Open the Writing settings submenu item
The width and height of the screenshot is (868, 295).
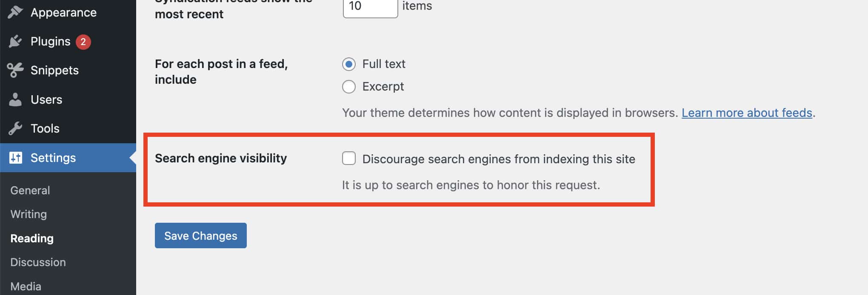pos(29,214)
